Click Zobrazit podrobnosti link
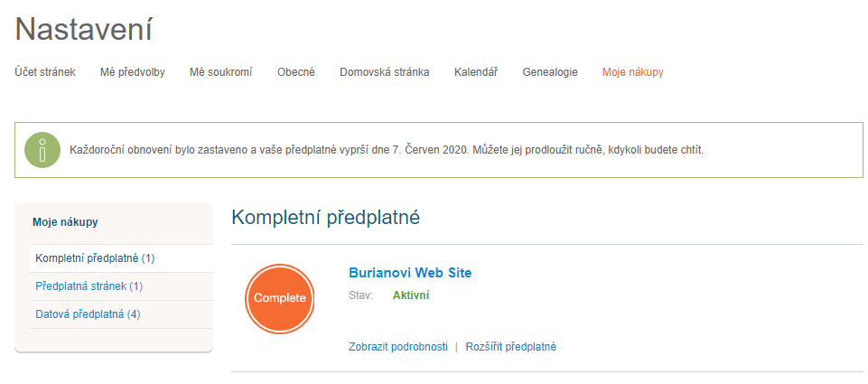Image resolution: width=868 pixels, height=384 pixels. click(x=398, y=347)
